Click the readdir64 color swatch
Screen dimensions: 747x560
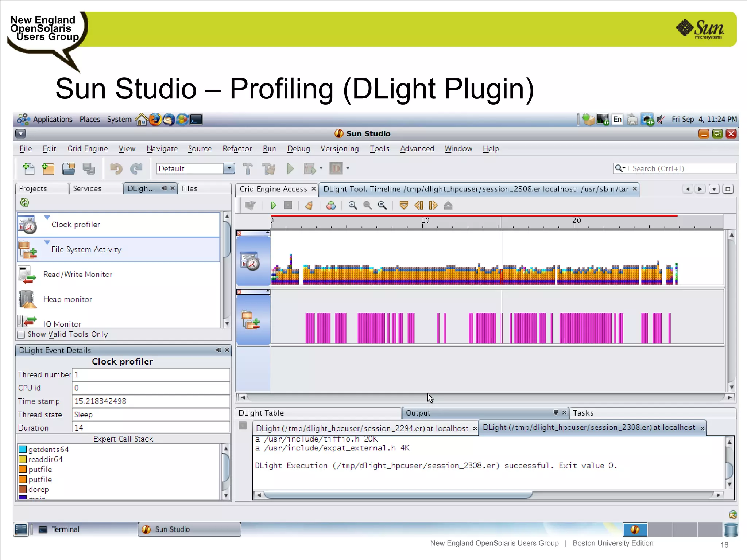tap(23, 459)
